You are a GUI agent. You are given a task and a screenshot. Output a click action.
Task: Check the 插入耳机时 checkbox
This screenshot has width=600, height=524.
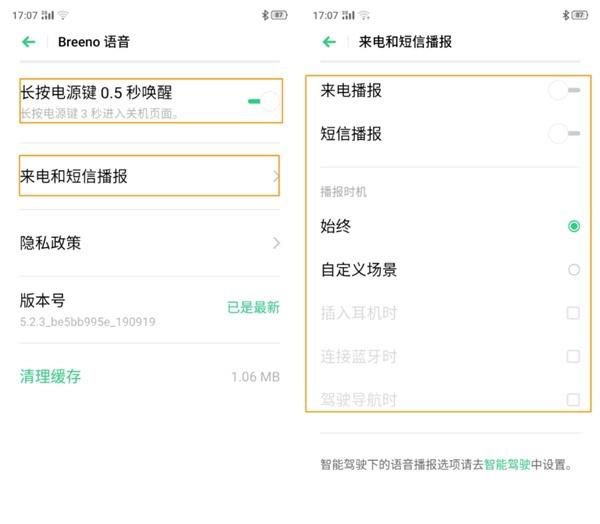(573, 313)
